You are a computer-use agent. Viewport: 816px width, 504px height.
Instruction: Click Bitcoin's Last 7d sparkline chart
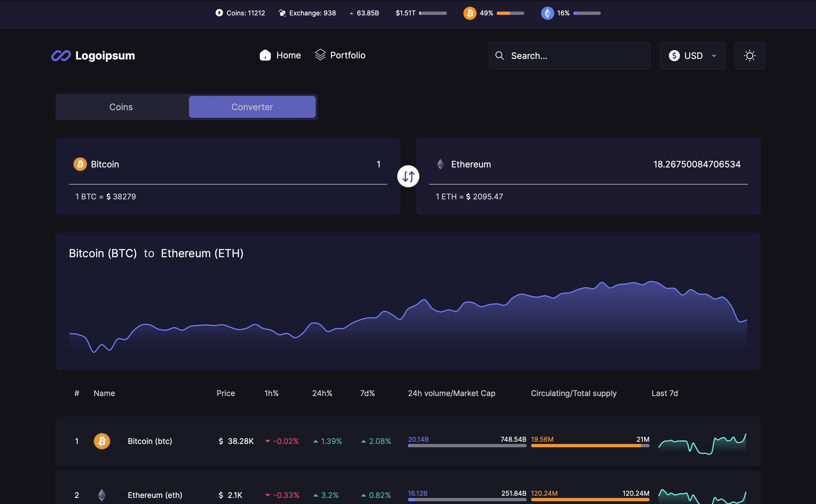tap(702, 444)
